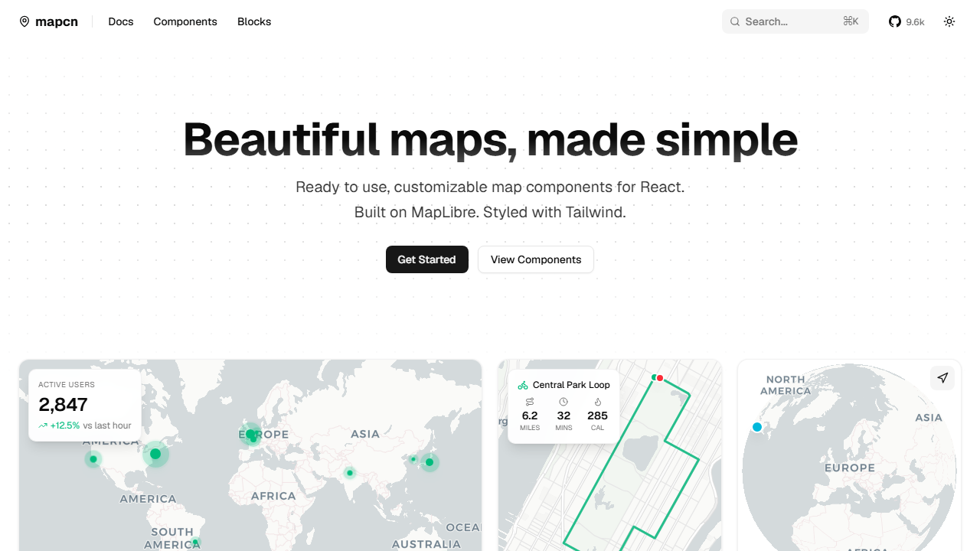Toggle the sun theme switcher
This screenshot has height=551, width=980.
[949, 21]
